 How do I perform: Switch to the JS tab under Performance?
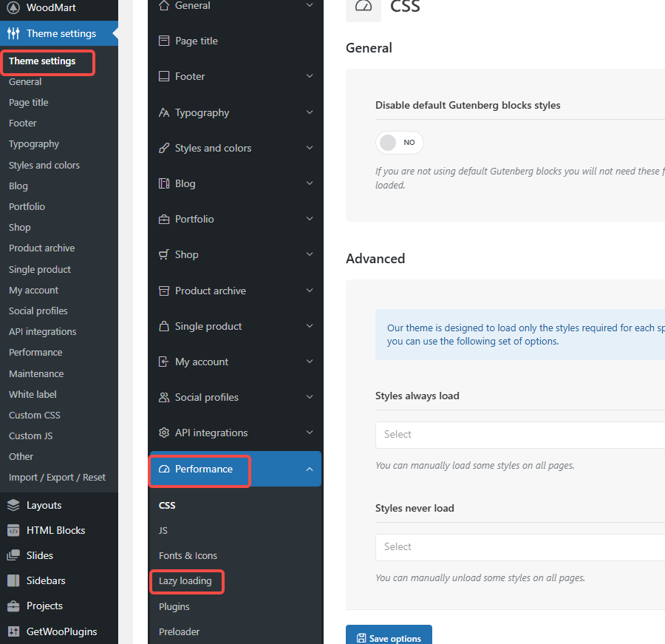pos(163,530)
